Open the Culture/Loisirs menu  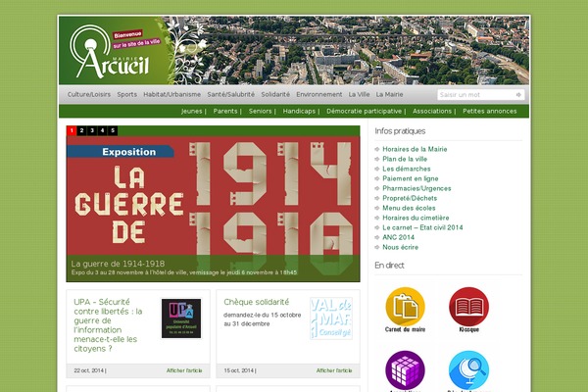[89, 94]
